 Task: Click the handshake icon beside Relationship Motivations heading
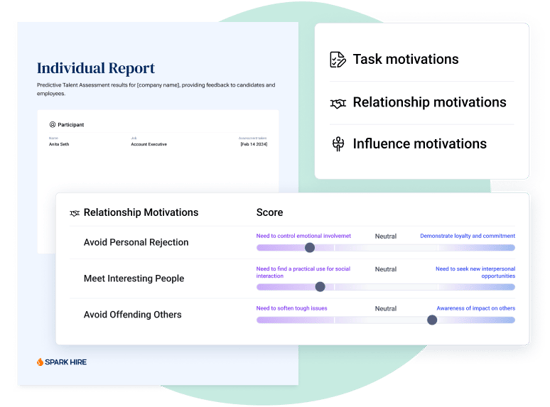(x=74, y=213)
